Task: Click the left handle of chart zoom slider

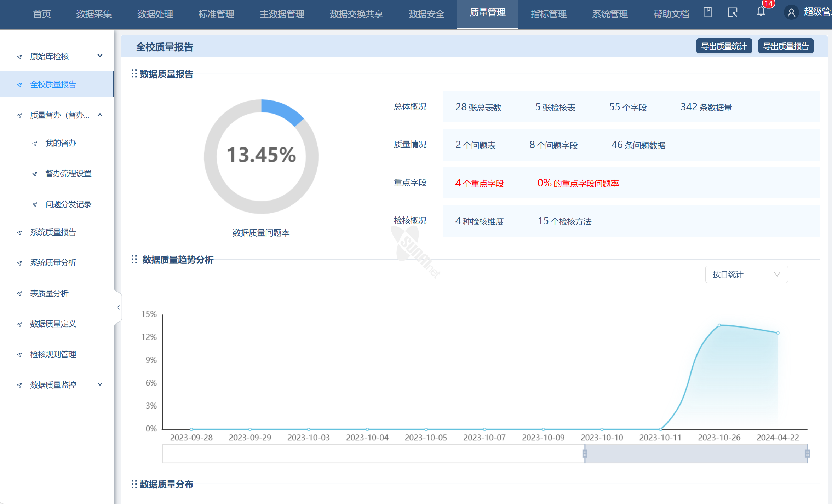Action: point(585,453)
